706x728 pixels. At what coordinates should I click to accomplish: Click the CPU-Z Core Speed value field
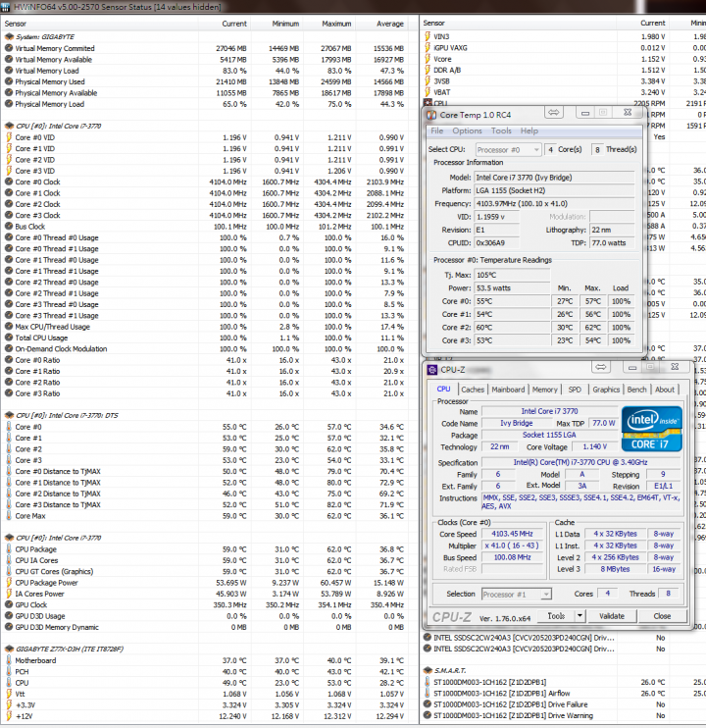coord(512,534)
